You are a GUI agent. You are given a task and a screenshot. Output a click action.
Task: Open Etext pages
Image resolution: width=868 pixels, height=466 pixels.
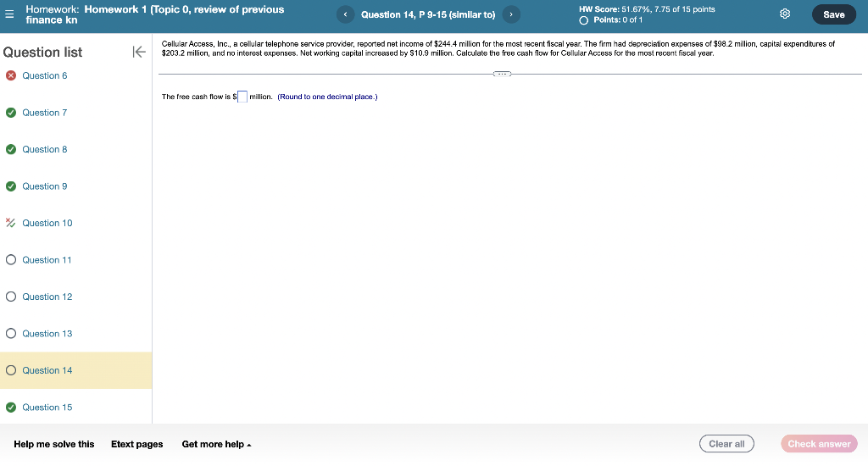pos(136,444)
